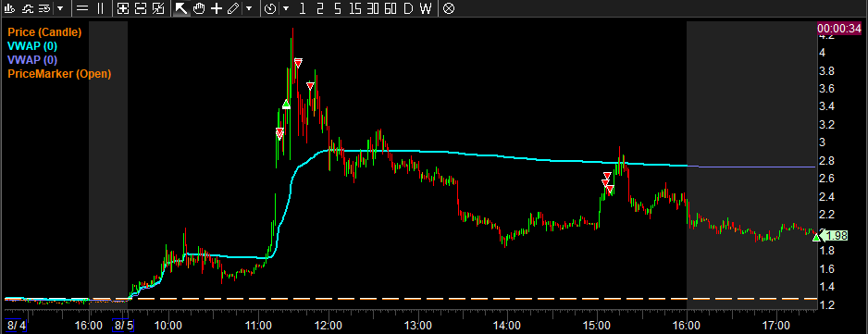Viewport: 868px width, 334px height.
Task: Click the price axis value 1.2
Action: (x=827, y=305)
